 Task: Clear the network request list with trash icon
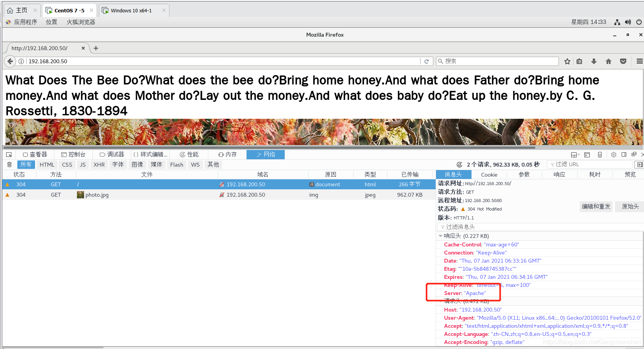10,165
